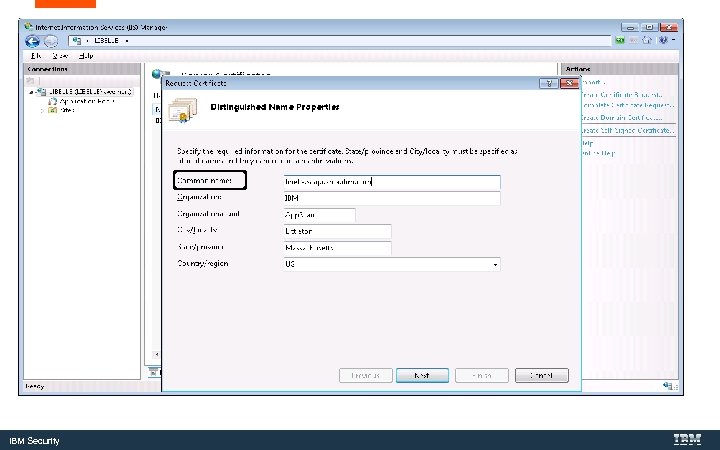Expand the Sites tree node

pyautogui.click(x=42, y=111)
